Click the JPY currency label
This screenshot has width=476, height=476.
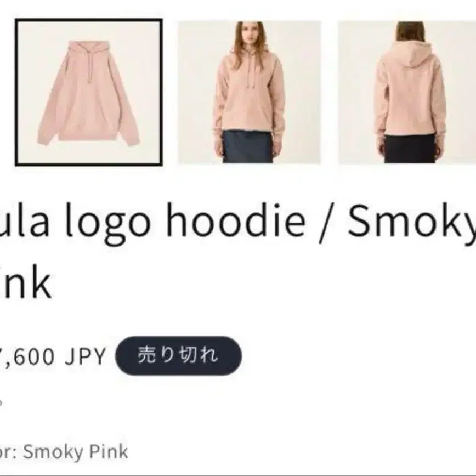[85, 356]
